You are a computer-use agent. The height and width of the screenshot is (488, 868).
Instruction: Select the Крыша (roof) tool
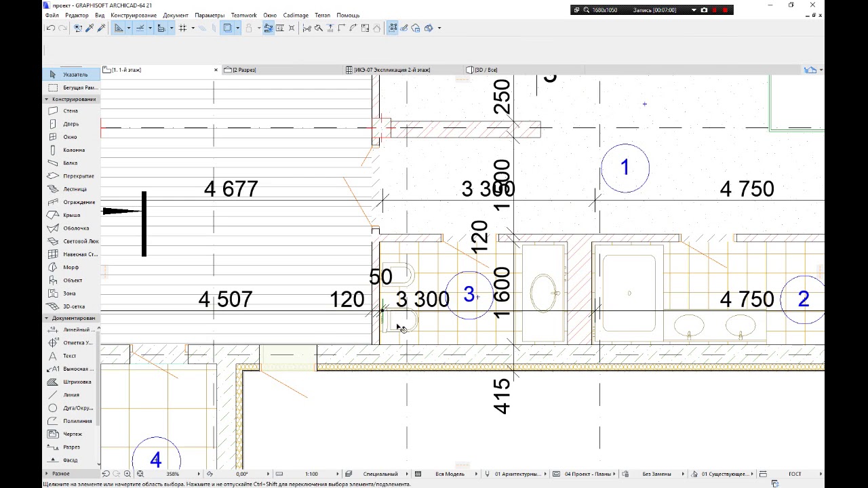coord(71,215)
